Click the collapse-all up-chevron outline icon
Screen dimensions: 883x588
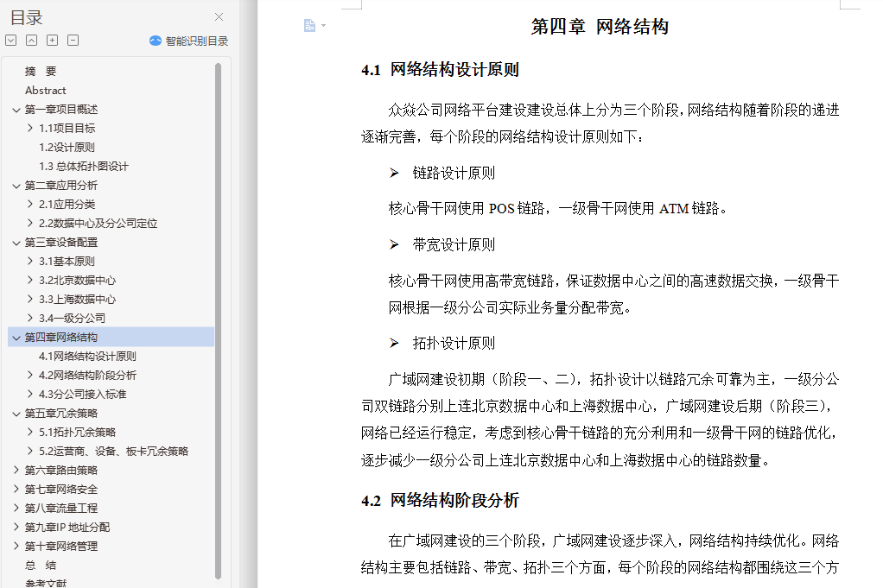pyautogui.click(x=31, y=41)
